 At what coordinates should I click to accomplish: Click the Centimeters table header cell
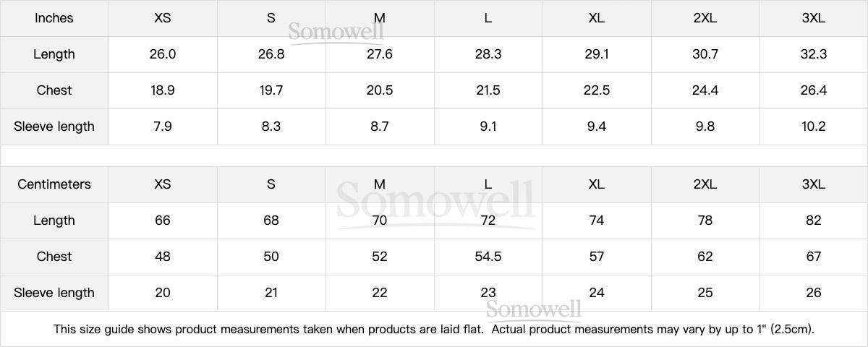click(x=54, y=184)
